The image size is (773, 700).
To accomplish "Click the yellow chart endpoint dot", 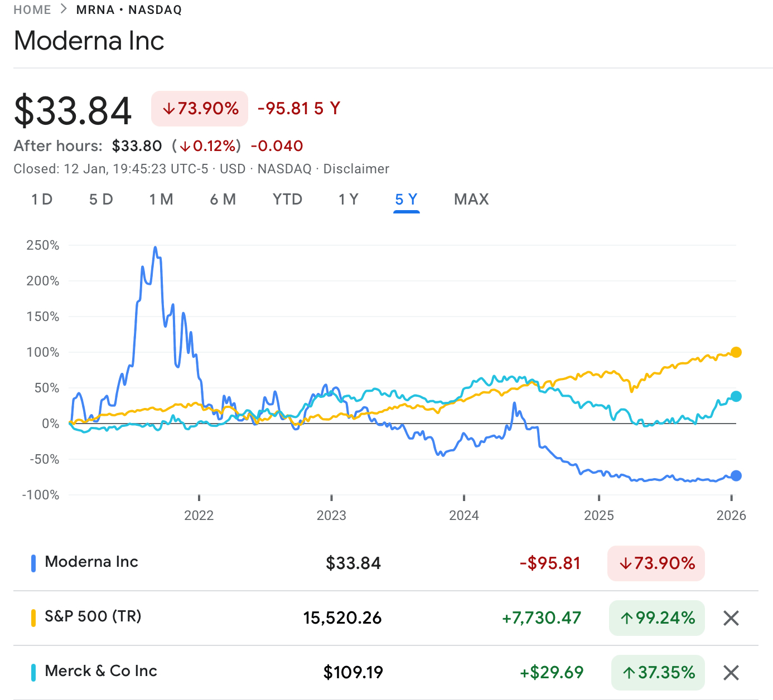I will click(735, 352).
